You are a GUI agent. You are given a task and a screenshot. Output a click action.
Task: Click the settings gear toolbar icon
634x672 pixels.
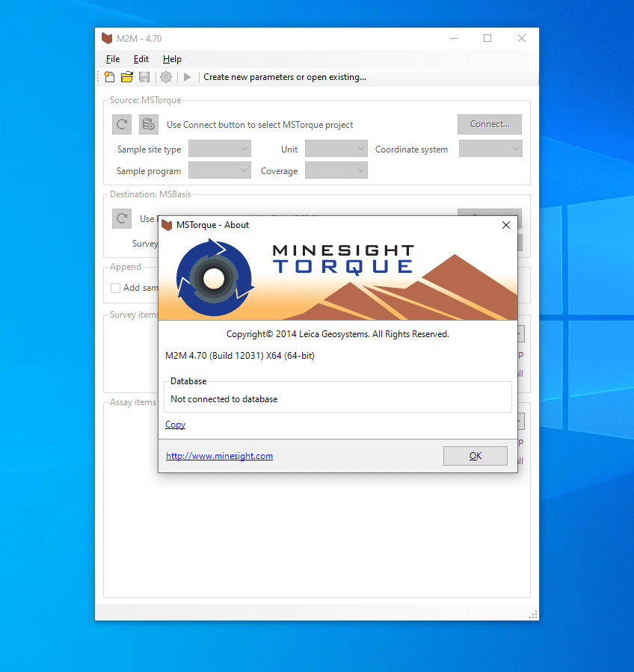tap(166, 77)
